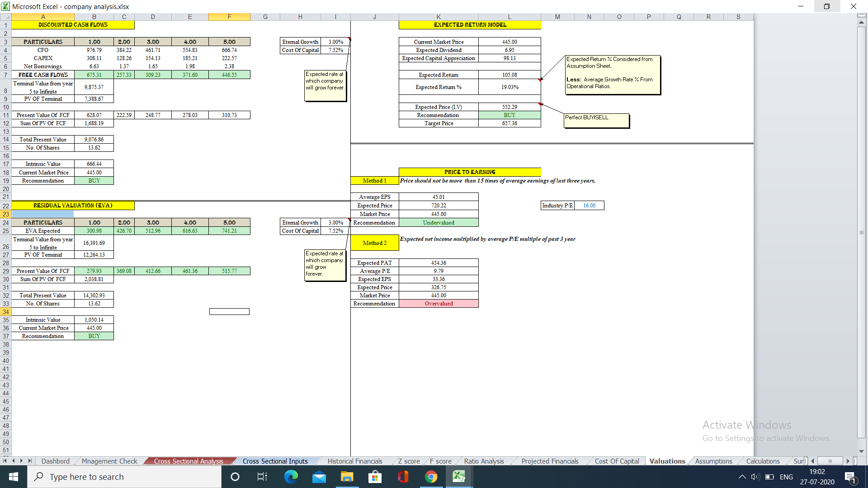Screen dimensions: 868x488
Task: Click the Undervalued recommendation cell
Action: pos(439,223)
